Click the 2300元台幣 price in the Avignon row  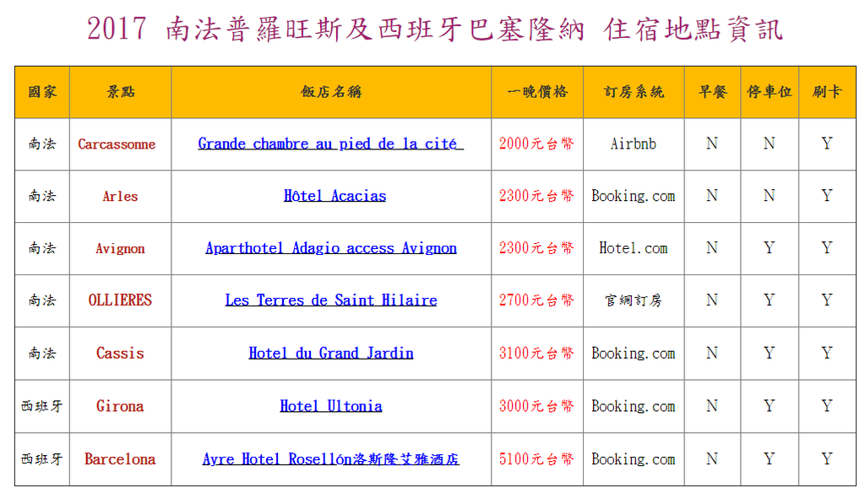pyautogui.click(x=537, y=249)
